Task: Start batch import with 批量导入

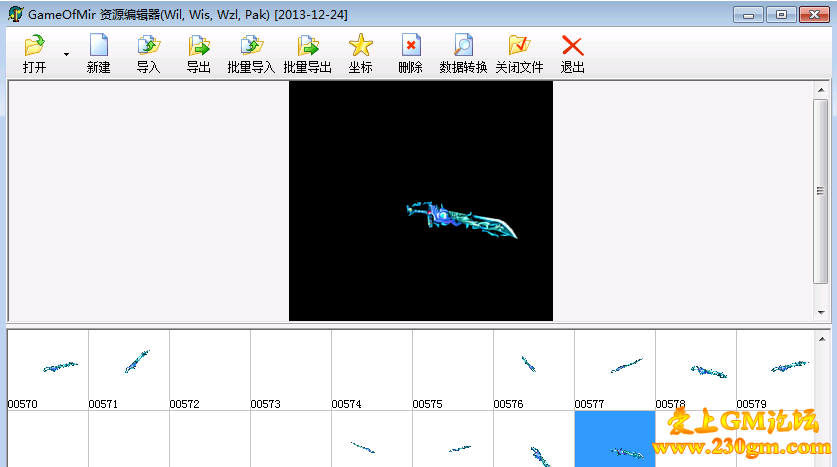Action: pos(251,53)
